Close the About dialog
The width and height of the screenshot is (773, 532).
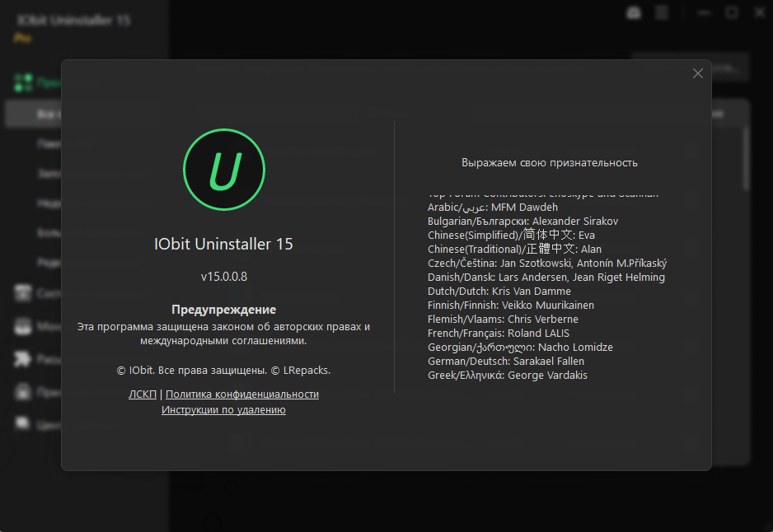click(697, 73)
